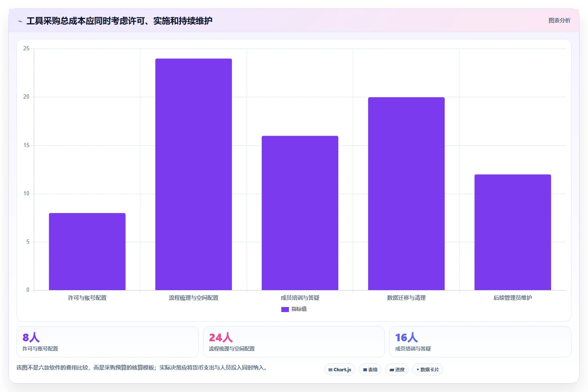
Task: Select the 进度 tag
Action: tap(397, 370)
